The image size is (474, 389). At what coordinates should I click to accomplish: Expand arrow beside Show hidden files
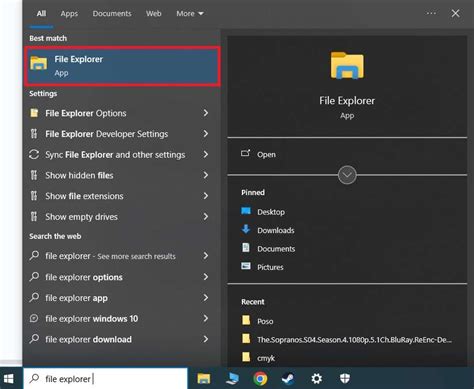[x=206, y=175]
